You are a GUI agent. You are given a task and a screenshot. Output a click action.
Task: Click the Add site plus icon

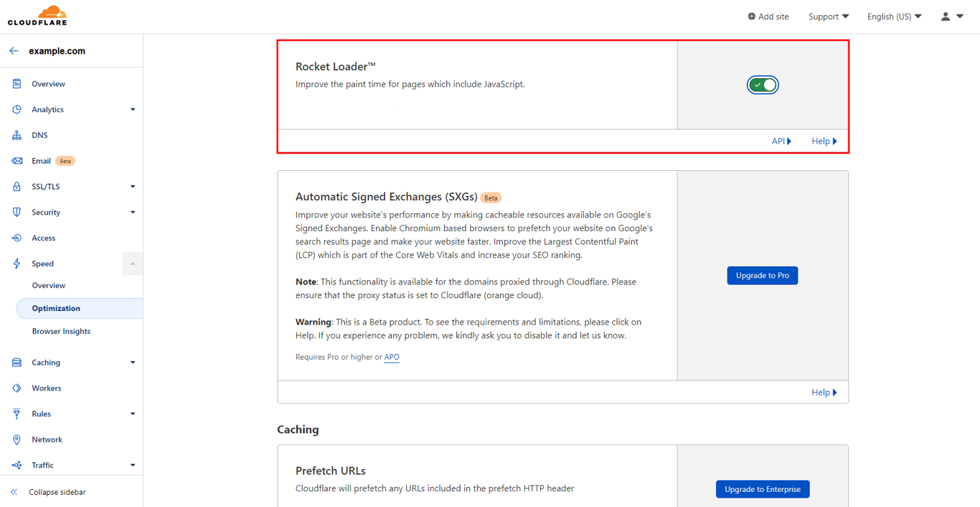coord(750,16)
